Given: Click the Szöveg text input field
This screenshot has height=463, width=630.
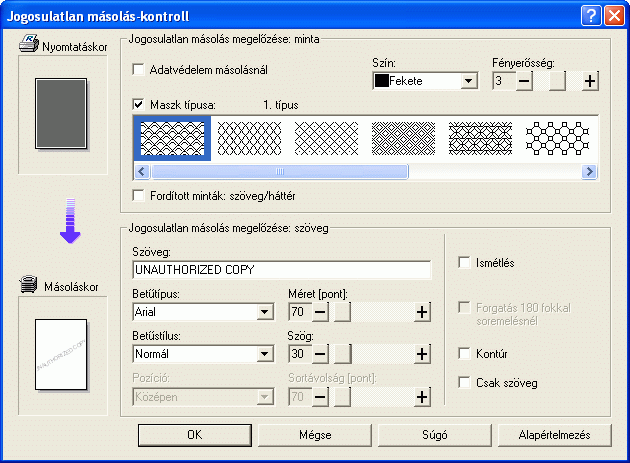Looking at the screenshot, I should coord(280,270).
